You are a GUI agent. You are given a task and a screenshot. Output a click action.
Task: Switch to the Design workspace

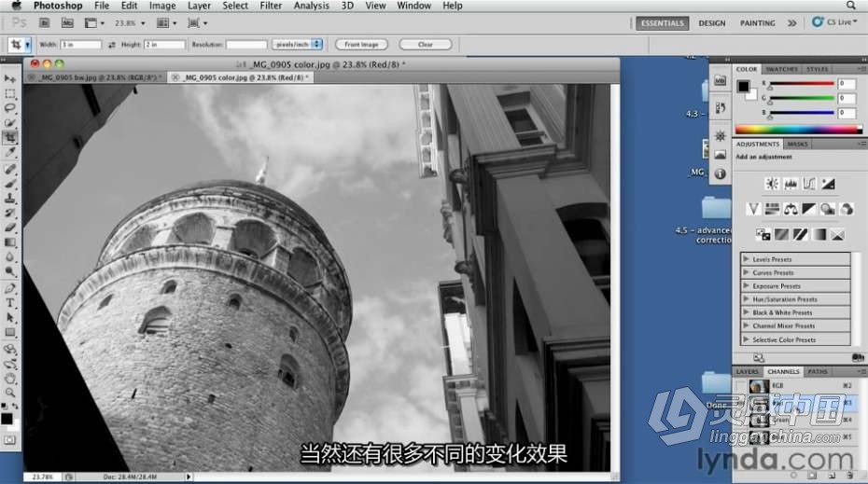[x=712, y=23]
